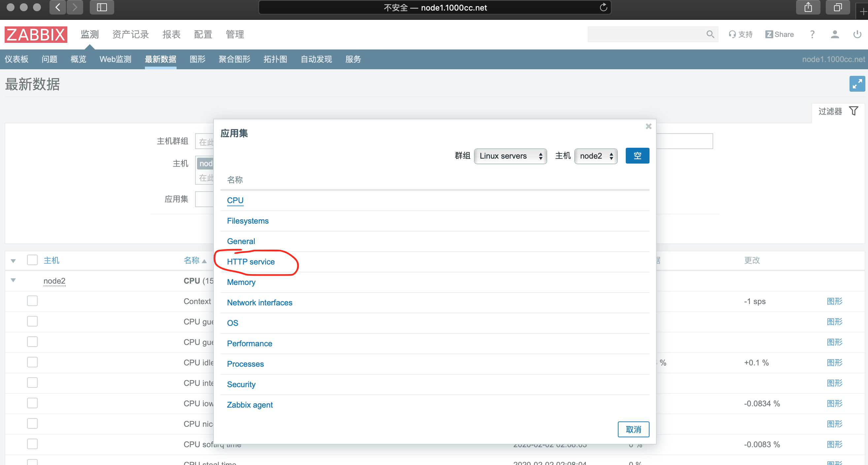Open the user profile icon

click(x=834, y=34)
